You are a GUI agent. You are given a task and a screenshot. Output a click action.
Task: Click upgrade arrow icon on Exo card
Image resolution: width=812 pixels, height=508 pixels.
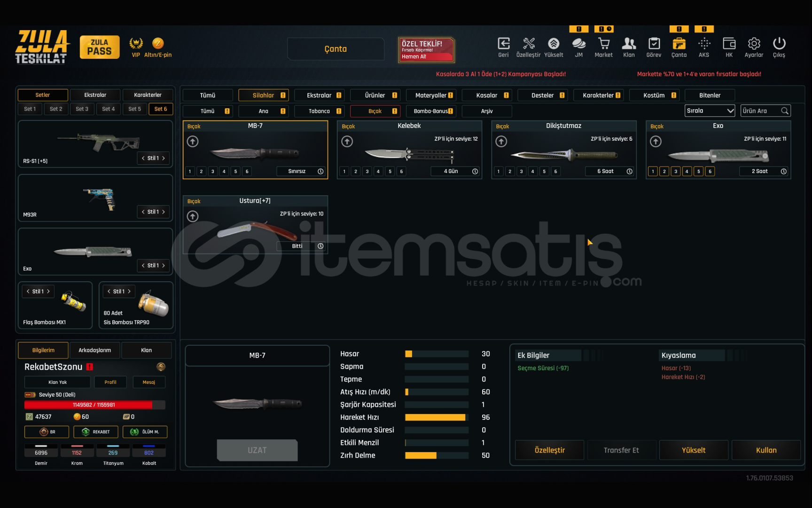(x=656, y=141)
